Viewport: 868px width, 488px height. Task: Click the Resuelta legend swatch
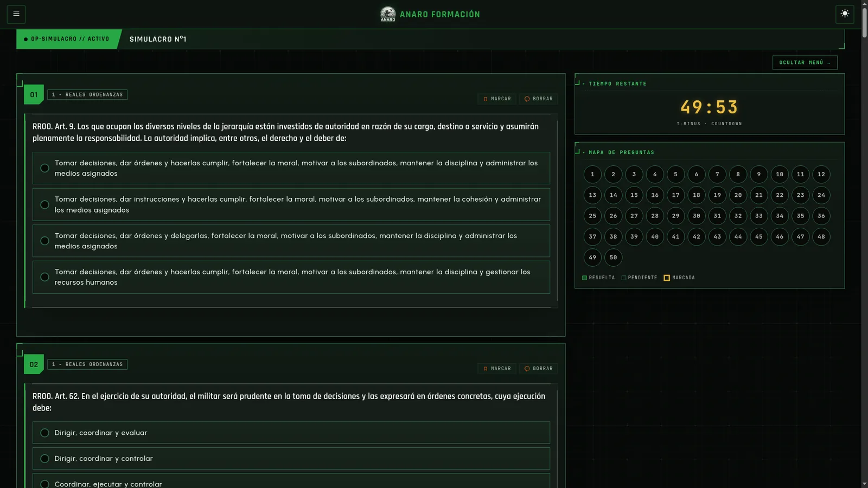point(584,278)
